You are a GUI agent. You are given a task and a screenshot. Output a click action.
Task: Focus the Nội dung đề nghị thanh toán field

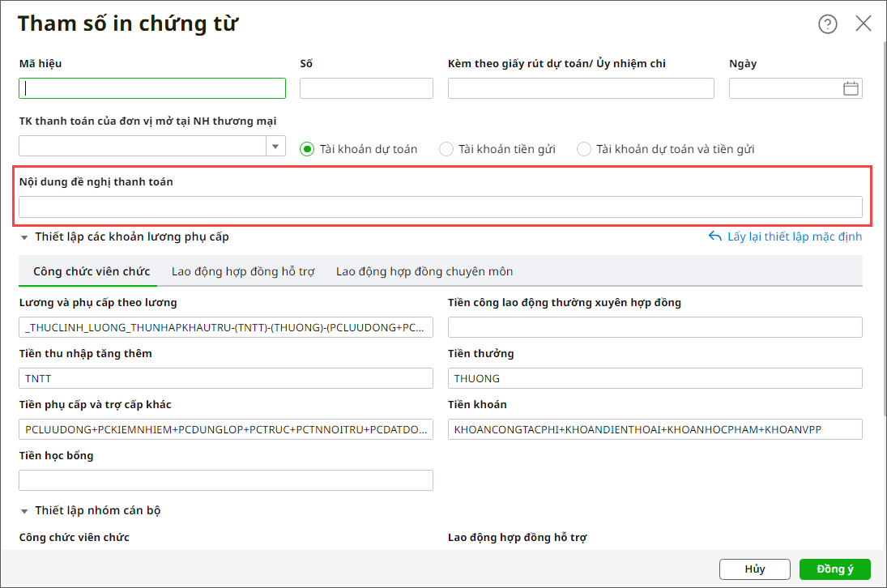(x=441, y=207)
